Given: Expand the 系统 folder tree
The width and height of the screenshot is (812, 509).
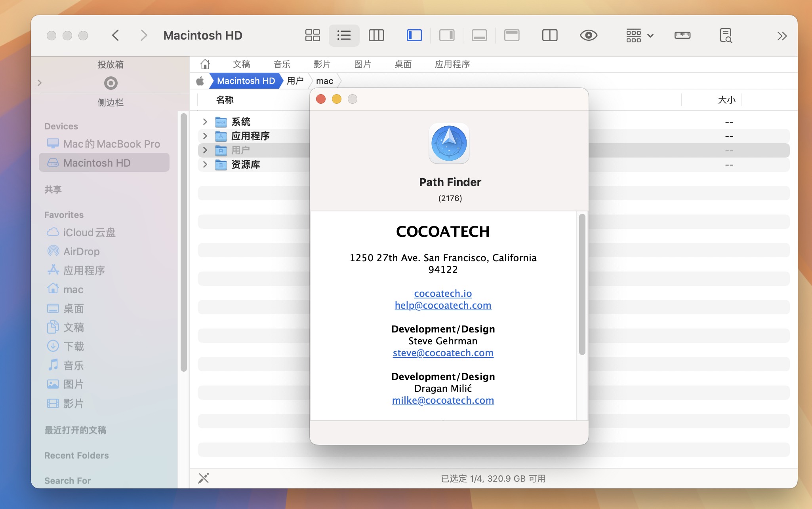Looking at the screenshot, I should [205, 121].
